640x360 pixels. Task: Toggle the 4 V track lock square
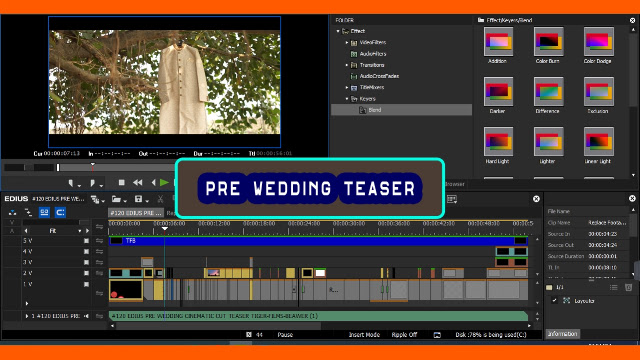86,251
